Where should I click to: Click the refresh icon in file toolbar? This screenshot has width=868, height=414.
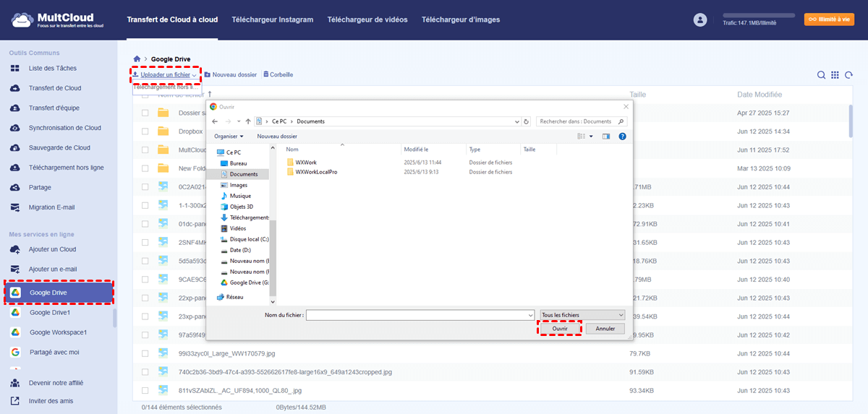pyautogui.click(x=848, y=75)
